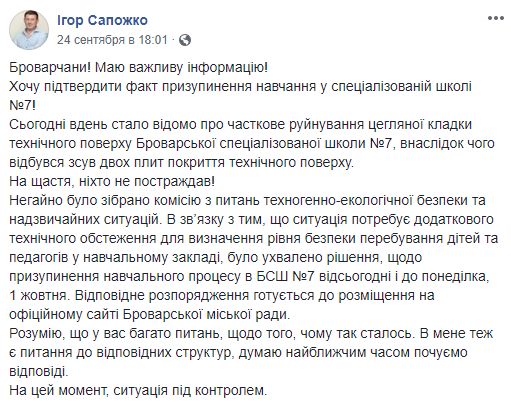Click the globe public-privacy icon

[x=185, y=40]
